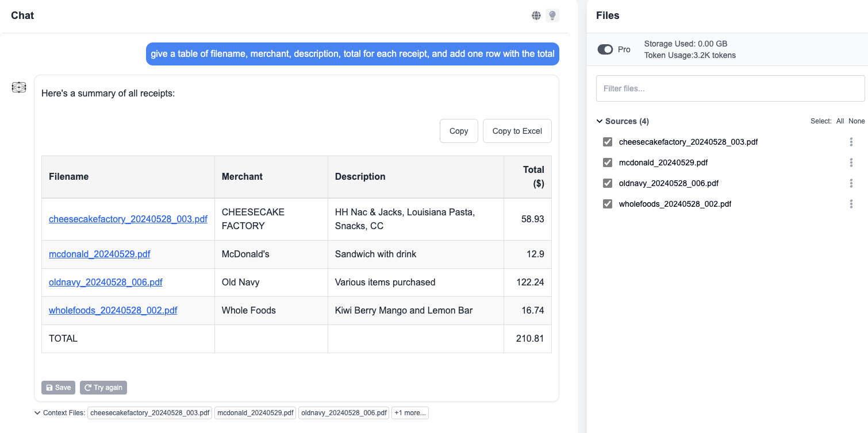Click wholefoods_20240528_002.pdf in Files panel
Screen dimensions: 868x433
coord(675,204)
